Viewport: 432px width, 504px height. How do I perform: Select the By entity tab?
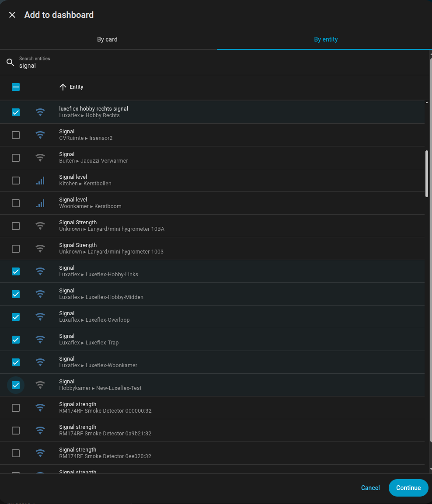(x=326, y=39)
